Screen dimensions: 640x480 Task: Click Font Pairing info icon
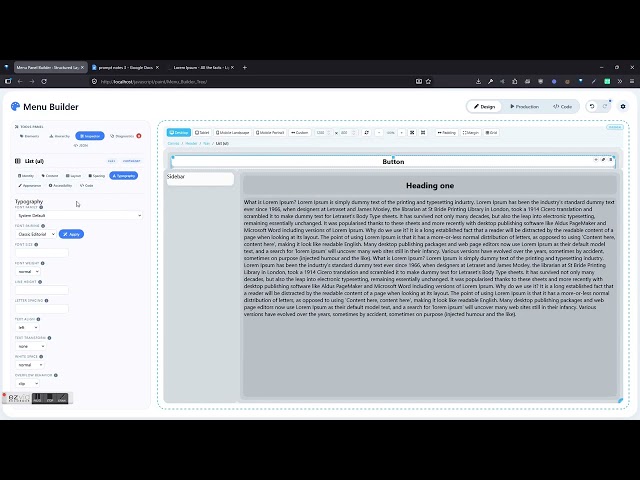43,226
